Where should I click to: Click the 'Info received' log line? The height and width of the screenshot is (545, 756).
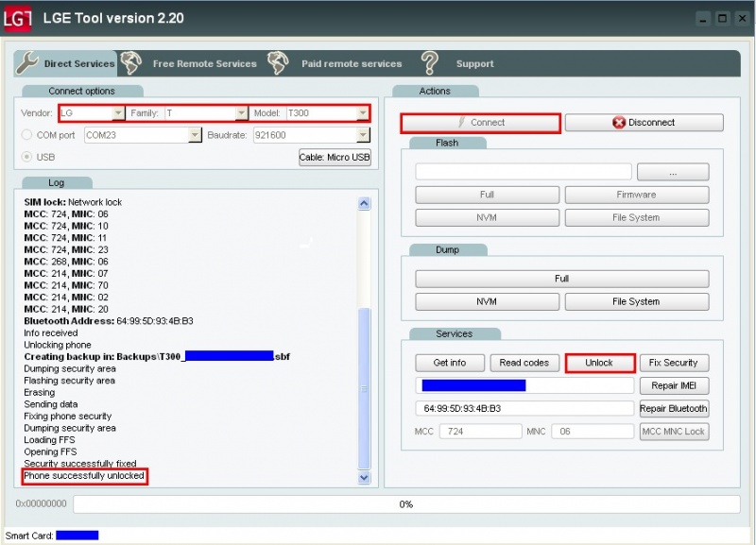(51, 333)
